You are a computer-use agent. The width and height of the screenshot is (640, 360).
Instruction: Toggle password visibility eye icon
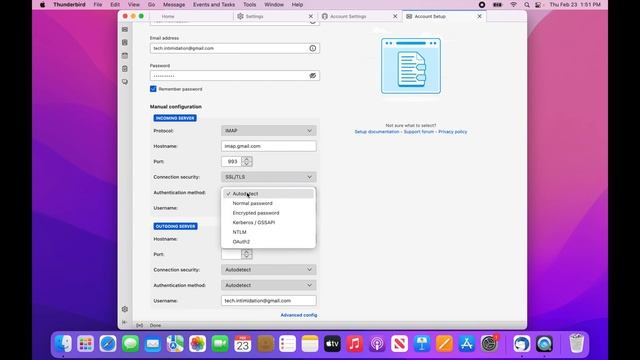click(x=313, y=76)
